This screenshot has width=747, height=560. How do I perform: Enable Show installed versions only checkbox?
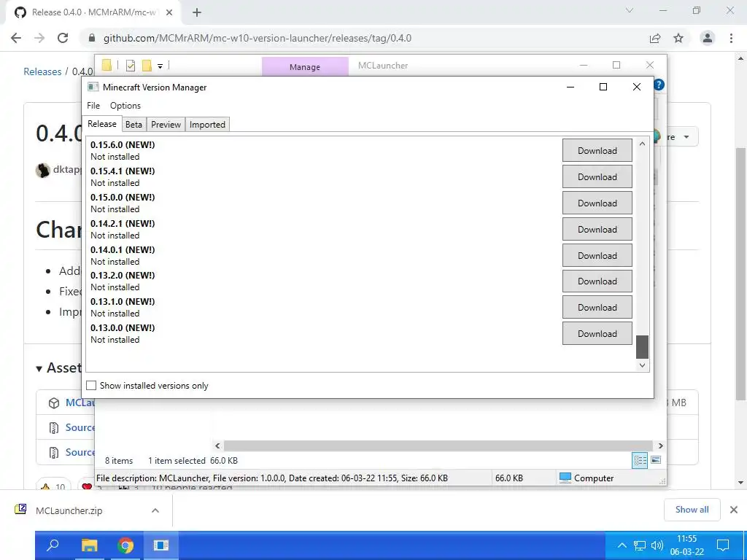tap(91, 385)
